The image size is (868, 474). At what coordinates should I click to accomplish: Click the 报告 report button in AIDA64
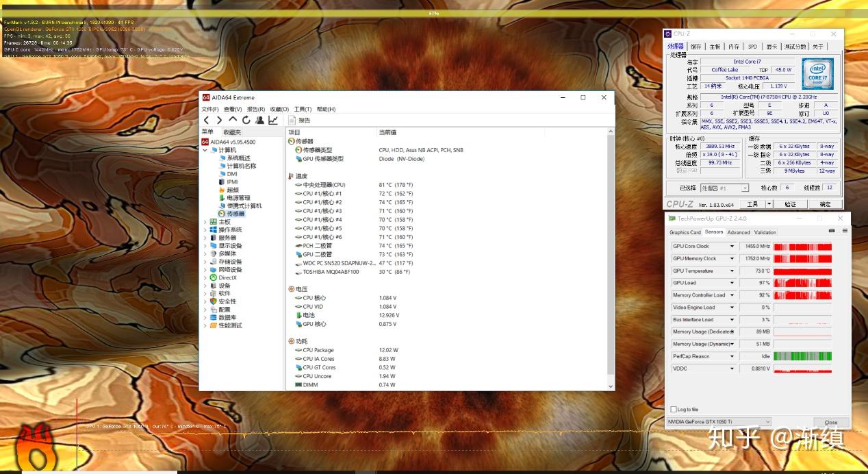coord(300,120)
